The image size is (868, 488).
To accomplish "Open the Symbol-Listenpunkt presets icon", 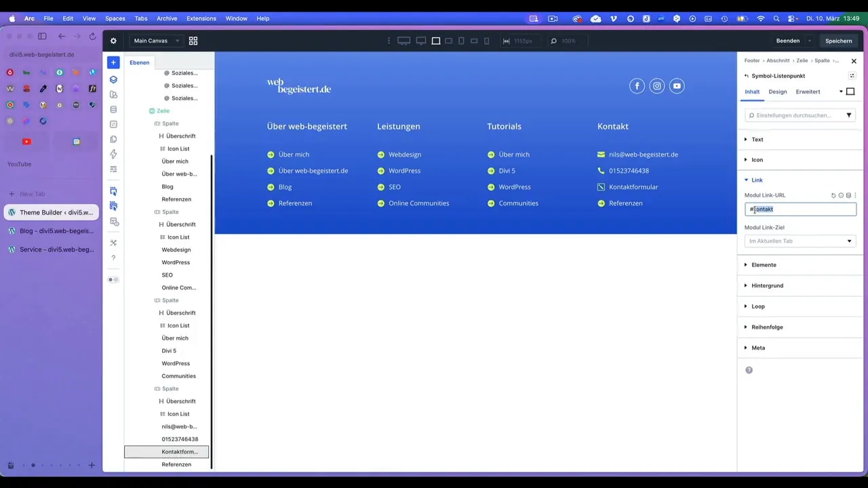I will [852, 76].
